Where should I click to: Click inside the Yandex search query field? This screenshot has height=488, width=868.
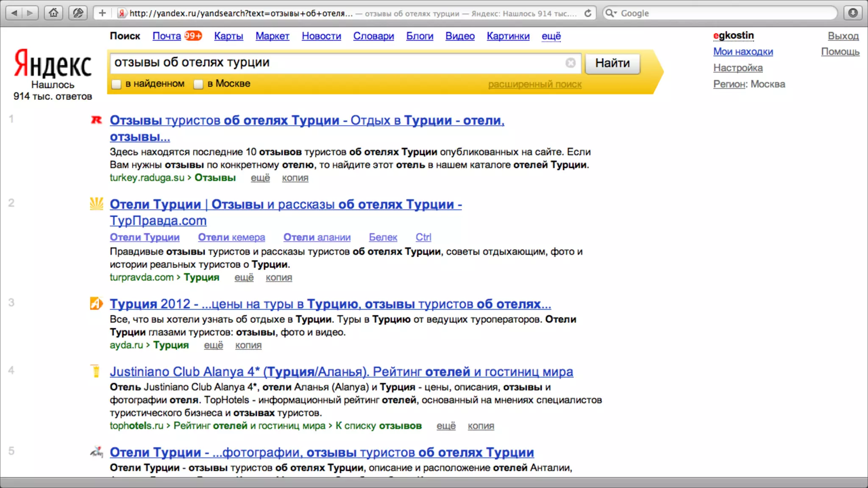[x=335, y=63]
